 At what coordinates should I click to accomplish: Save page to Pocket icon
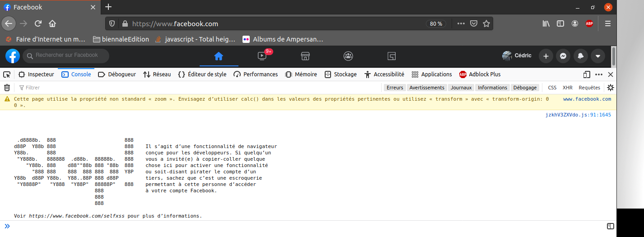(474, 23)
